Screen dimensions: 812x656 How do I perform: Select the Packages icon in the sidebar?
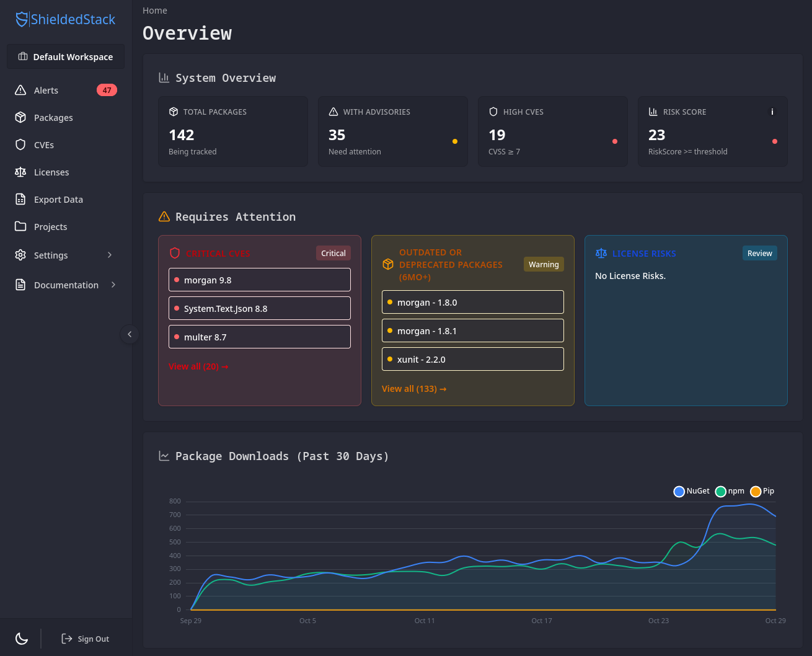[x=21, y=117]
